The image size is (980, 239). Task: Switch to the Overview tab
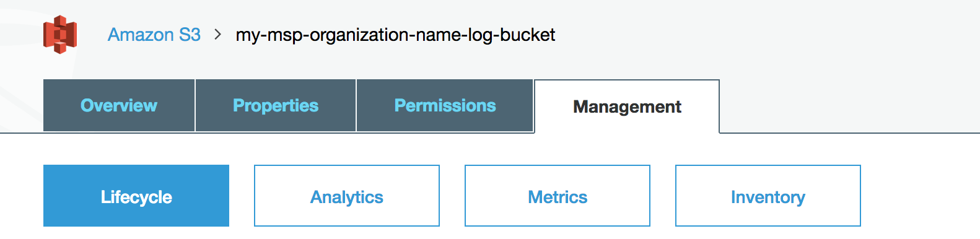coord(119,105)
